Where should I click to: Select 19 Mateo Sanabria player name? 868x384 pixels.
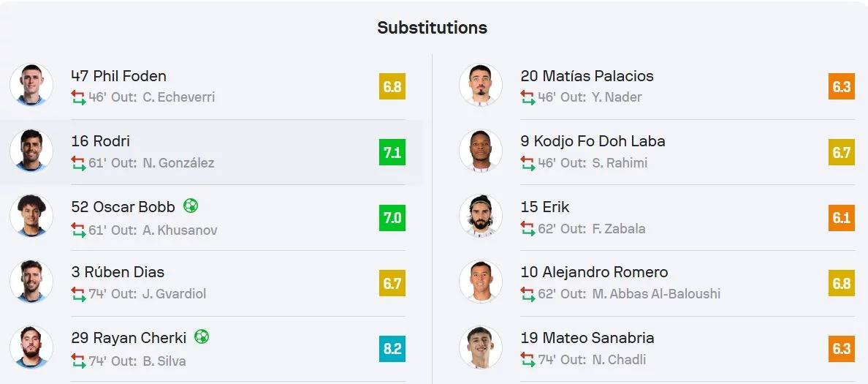click(x=587, y=337)
